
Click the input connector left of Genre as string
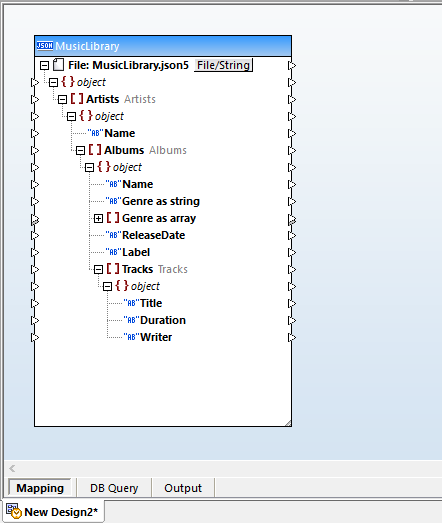(x=35, y=201)
